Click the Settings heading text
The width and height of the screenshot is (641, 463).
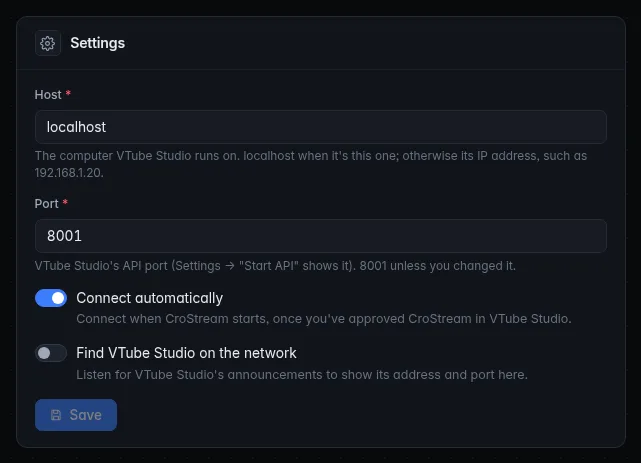point(97,43)
